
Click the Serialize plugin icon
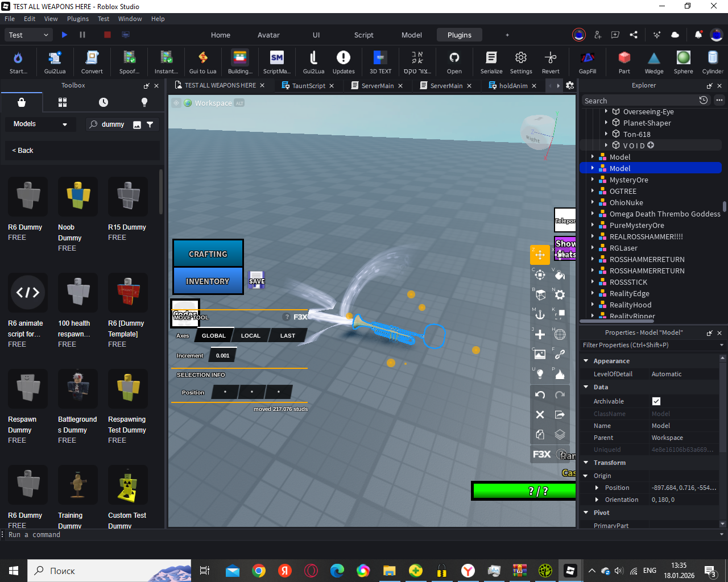pyautogui.click(x=491, y=62)
